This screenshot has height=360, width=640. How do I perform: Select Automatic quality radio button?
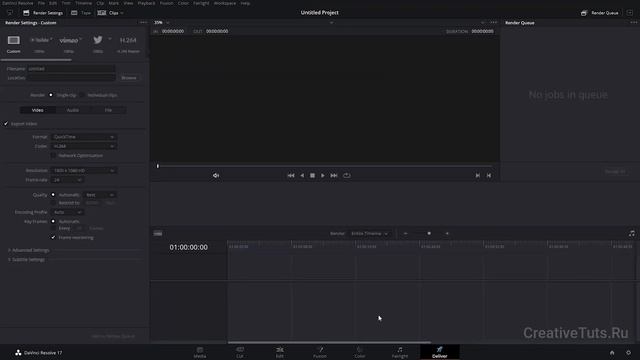(53, 195)
